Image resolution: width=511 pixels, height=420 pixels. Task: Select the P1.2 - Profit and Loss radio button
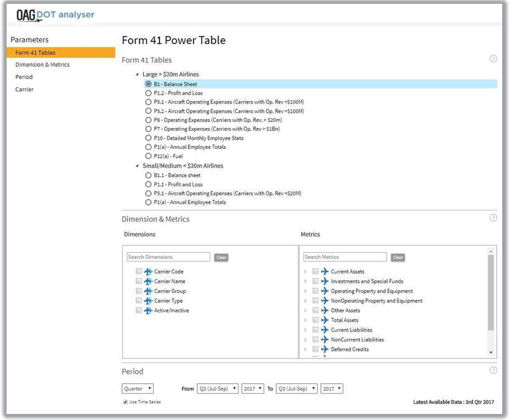(x=148, y=93)
